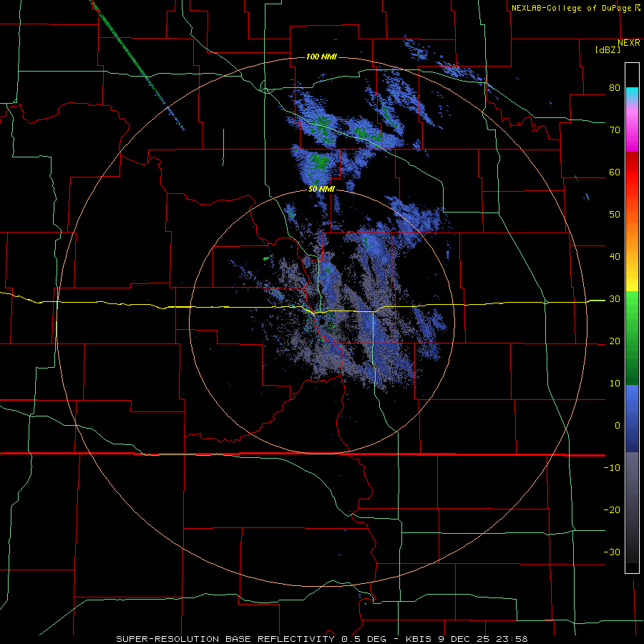The height and width of the screenshot is (644, 644).
Task: Click the -30 dBZ scale value
Action: point(612,552)
